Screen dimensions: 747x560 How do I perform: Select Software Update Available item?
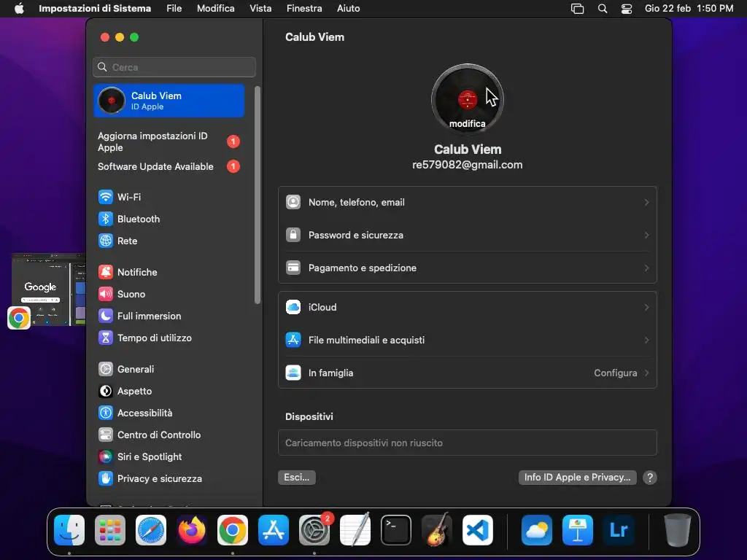[169, 167]
